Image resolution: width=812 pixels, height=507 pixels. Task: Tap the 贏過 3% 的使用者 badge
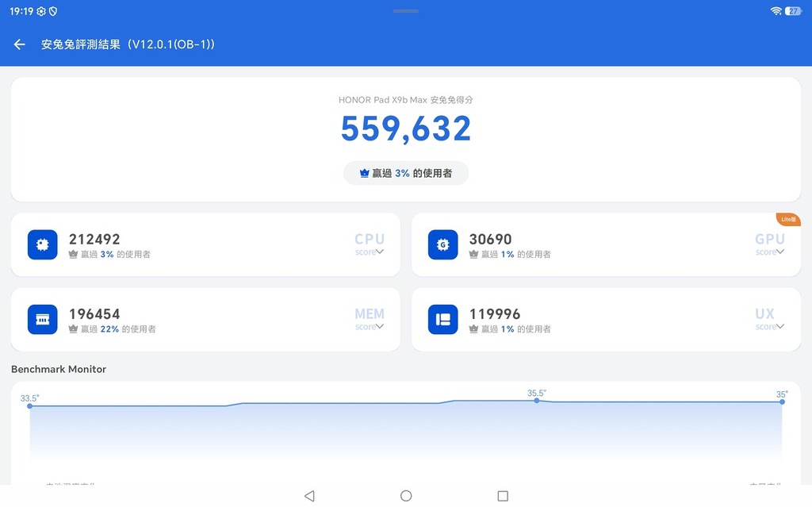[x=406, y=173]
